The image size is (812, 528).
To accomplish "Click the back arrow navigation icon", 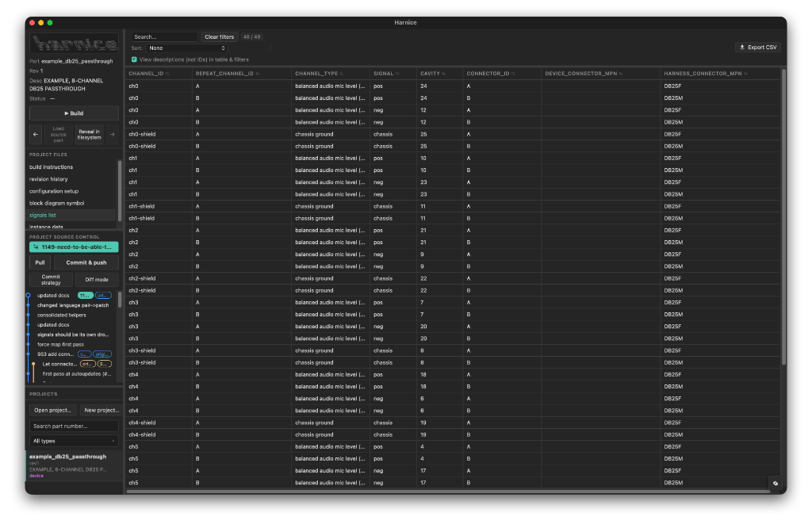I will tap(36, 135).
